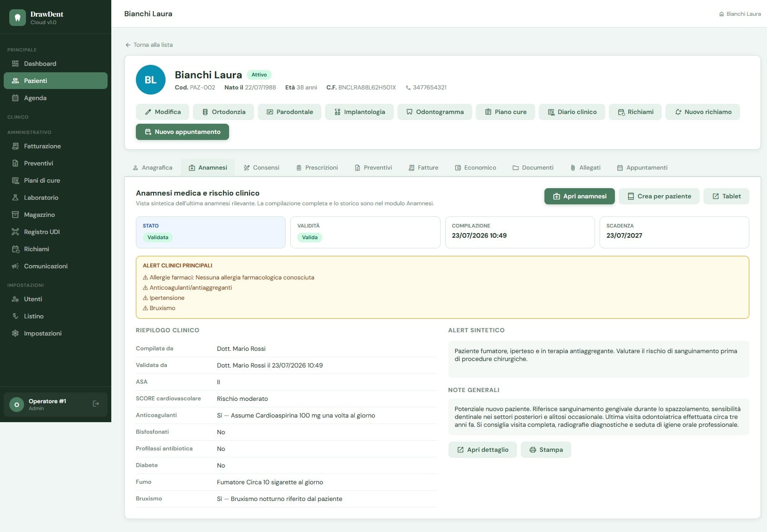Image resolution: width=767 pixels, height=532 pixels.
Task: Switch to the Anagrafica tab
Action: coord(153,168)
